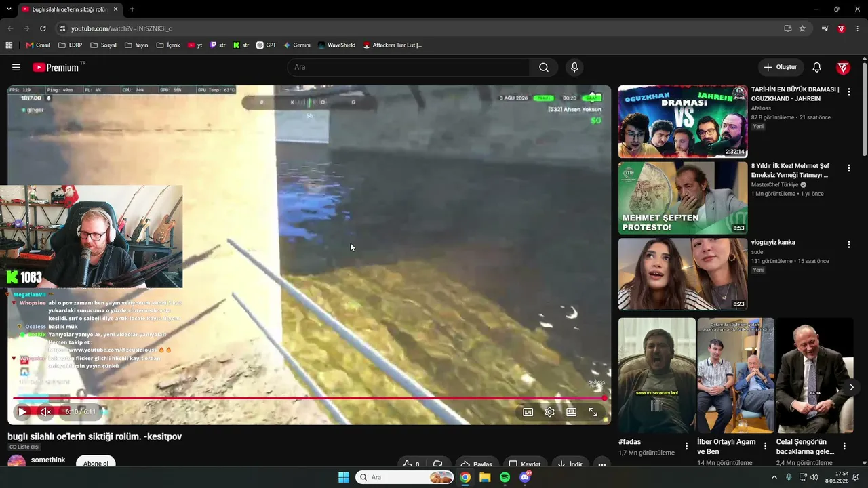This screenshot has height=488, width=868.
Task: Open the Mehmet Şef protesto video thumbnail
Action: click(x=683, y=198)
